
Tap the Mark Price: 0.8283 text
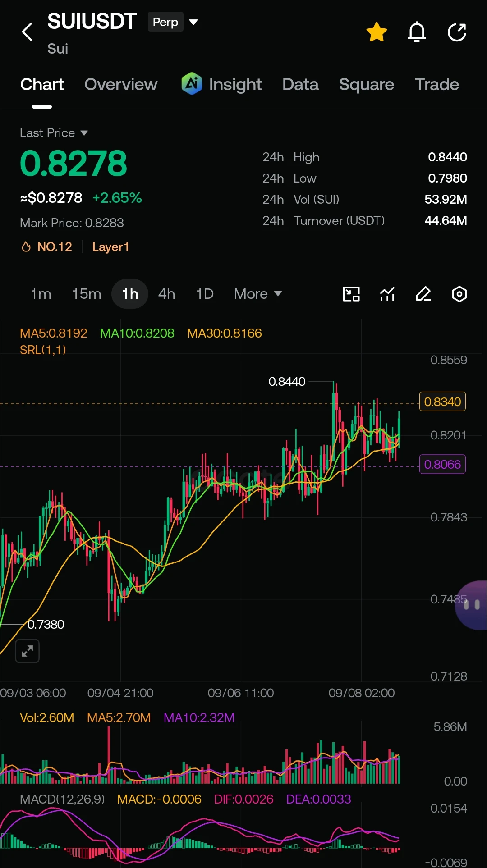(72, 223)
